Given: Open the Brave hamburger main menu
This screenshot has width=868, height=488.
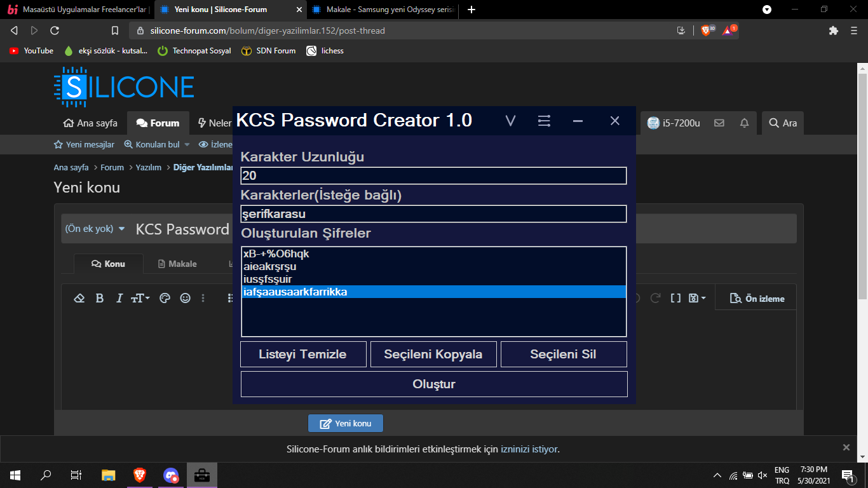Looking at the screenshot, I should 853,30.
